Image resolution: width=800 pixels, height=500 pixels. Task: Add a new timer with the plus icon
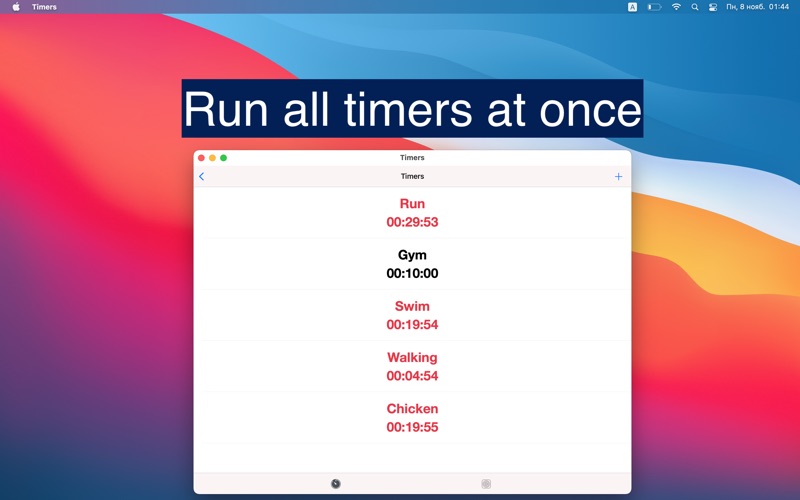pyautogui.click(x=618, y=177)
